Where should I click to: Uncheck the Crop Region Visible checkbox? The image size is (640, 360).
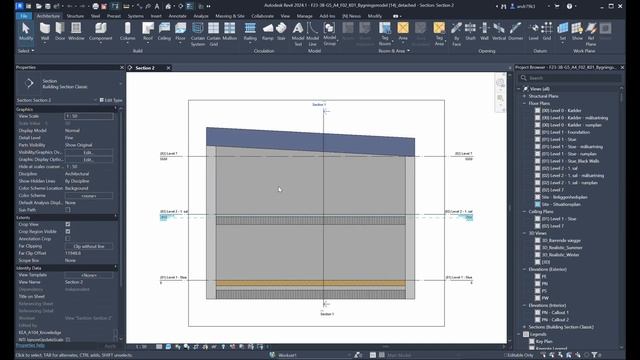pos(68,231)
